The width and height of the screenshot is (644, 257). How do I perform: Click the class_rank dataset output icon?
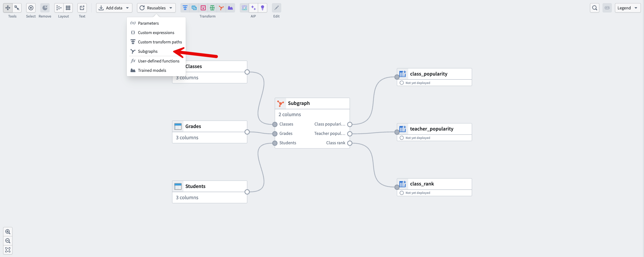point(403,184)
